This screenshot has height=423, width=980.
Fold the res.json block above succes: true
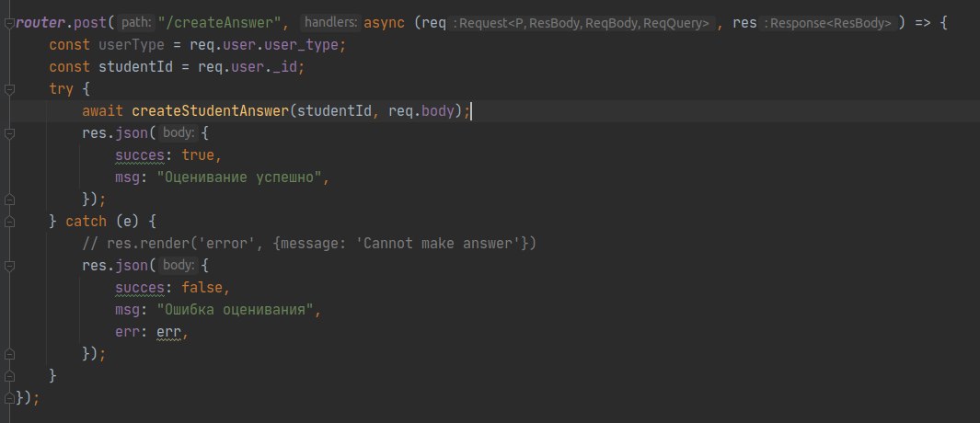point(9,133)
